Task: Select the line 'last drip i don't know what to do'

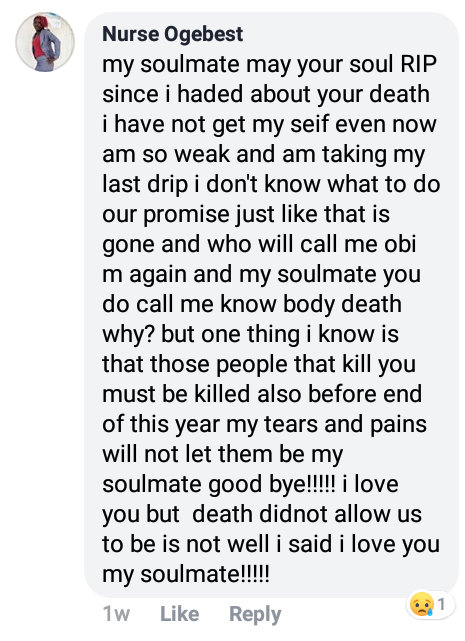Action: [x=271, y=185]
